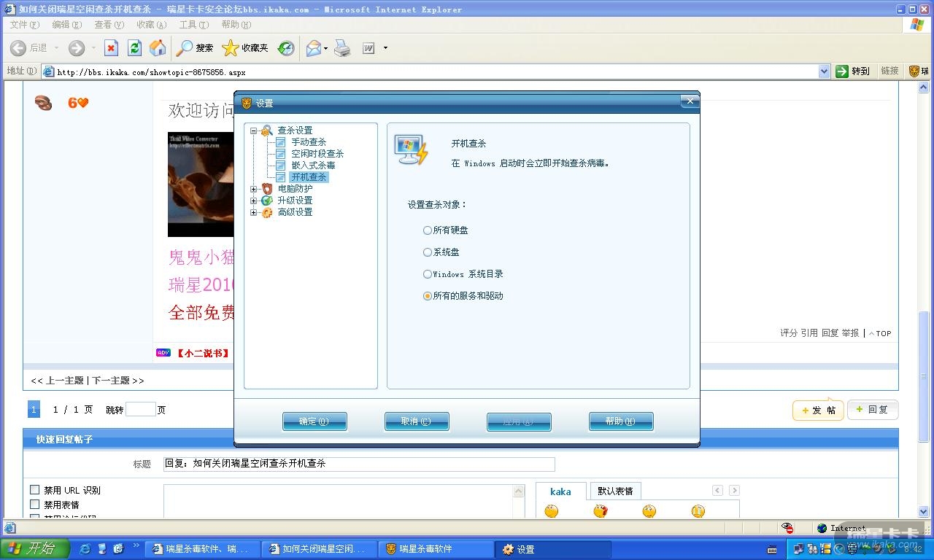Toggle the 禁用表情 checkbox

tap(34, 505)
